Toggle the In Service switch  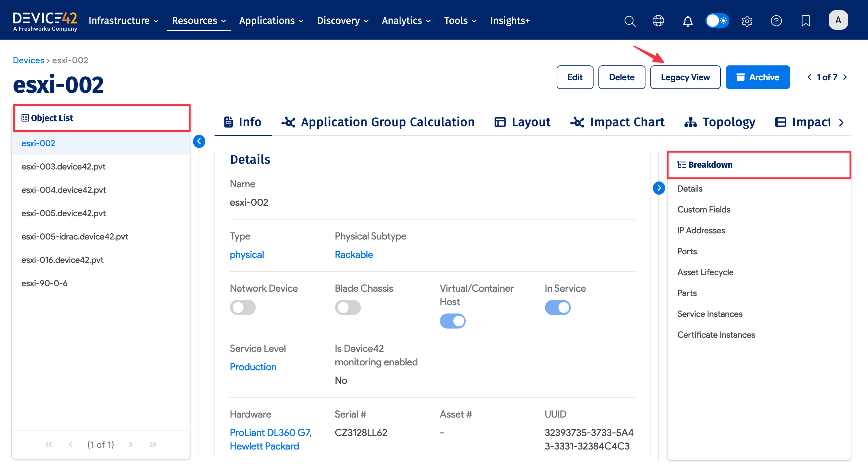point(557,307)
